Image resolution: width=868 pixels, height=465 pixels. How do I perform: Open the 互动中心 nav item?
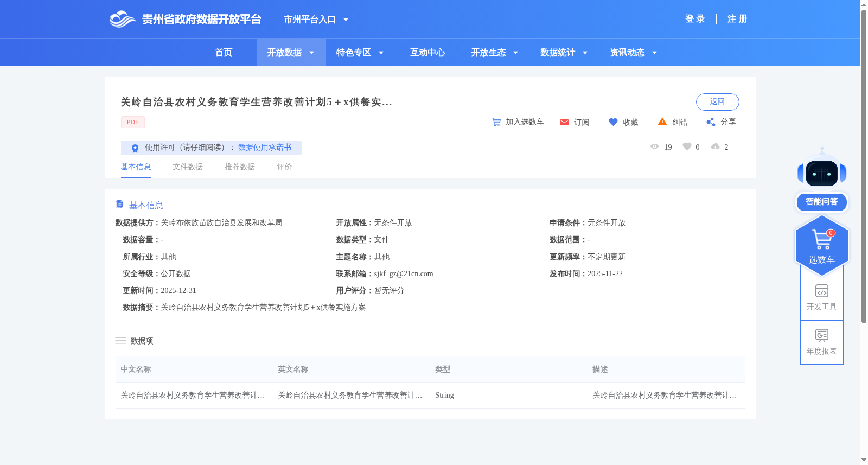pos(427,53)
